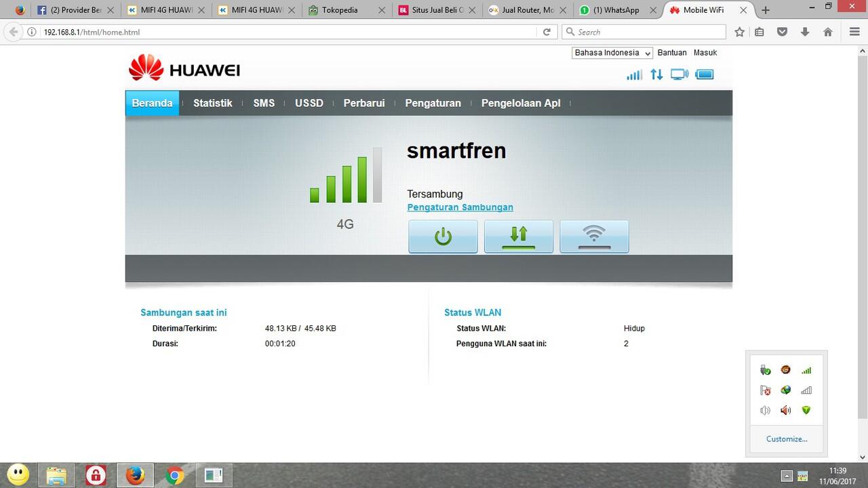868x488 pixels.
Task: Click the Status WLAN value Hidup
Action: click(634, 329)
